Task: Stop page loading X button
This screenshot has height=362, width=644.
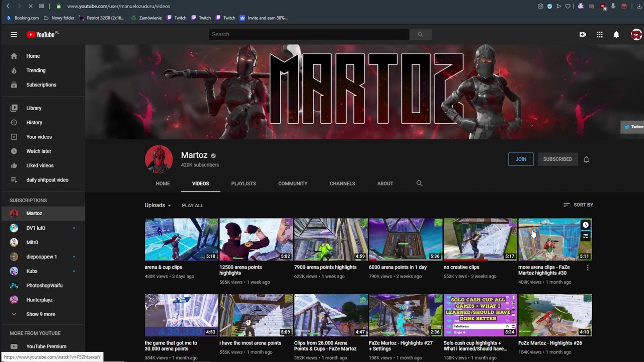Action: click(30, 6)
